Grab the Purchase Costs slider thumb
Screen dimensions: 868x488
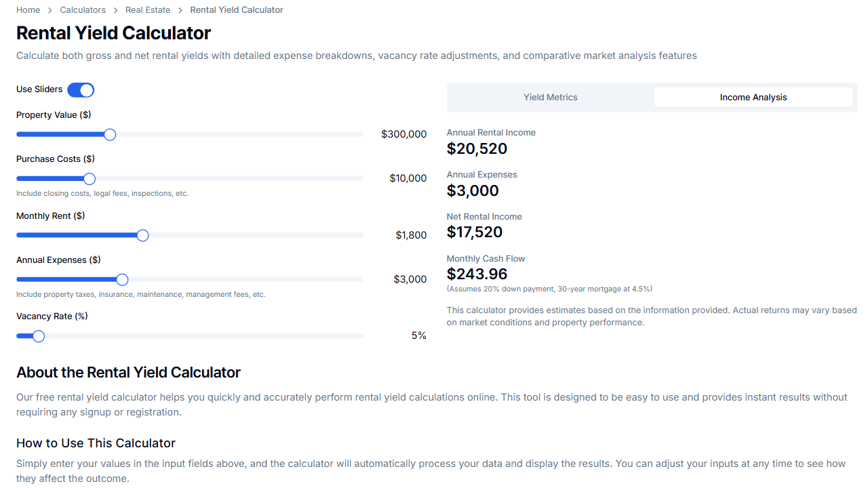[90, 179]
